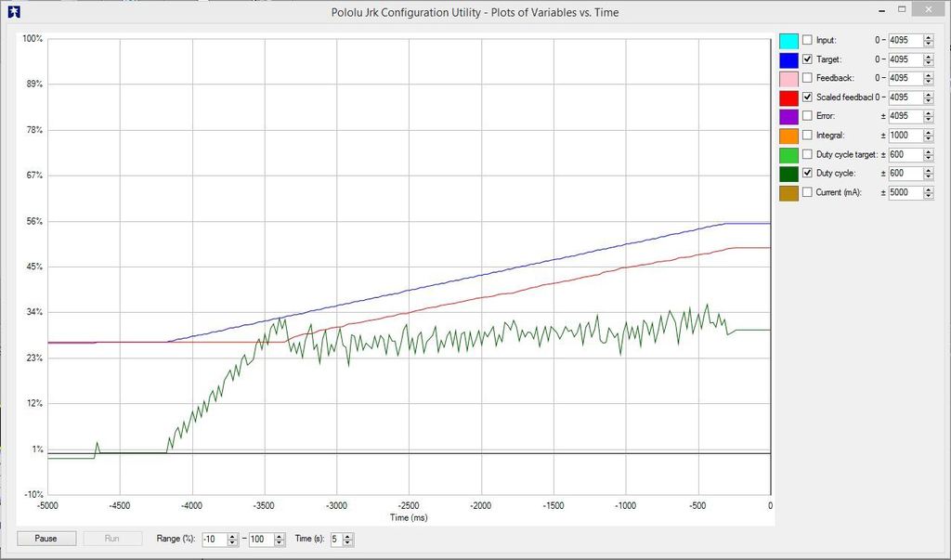The height and width of the screenshot is (560, 951).
Task: Adjust the Current (mA) range spinner arrows
Action: pyautogui.click(x=929, y=192)
